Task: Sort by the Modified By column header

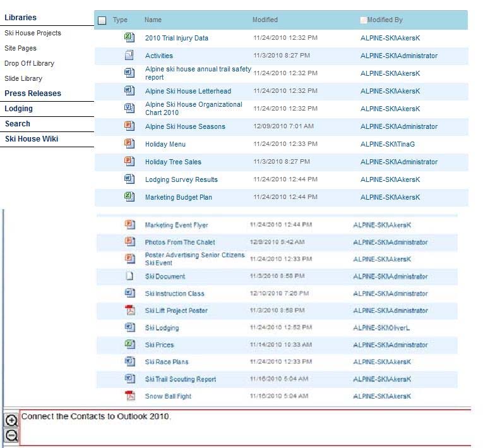Action: 385,20
